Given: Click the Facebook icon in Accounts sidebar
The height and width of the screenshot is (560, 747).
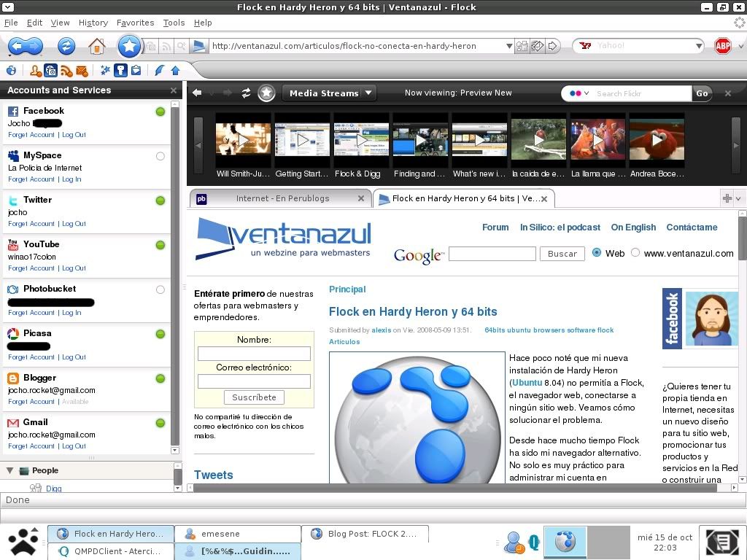Looking at the screenshot, I should tap(13, 112).
